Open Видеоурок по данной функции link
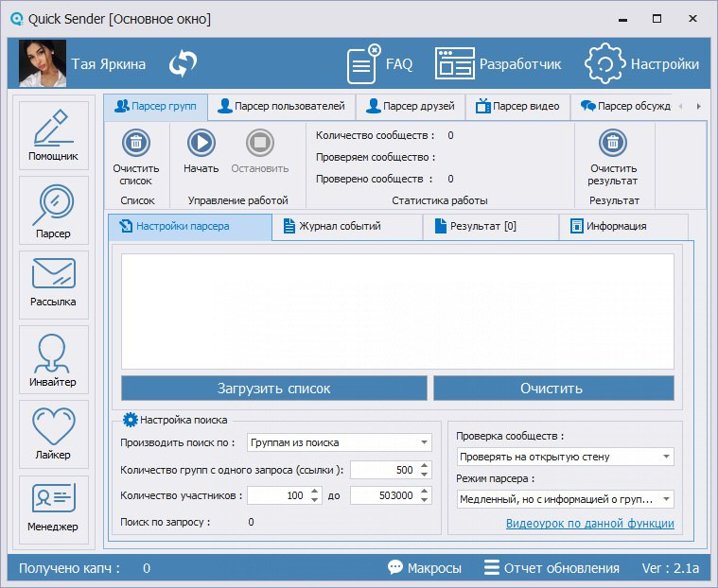 [x=589, y=523]
